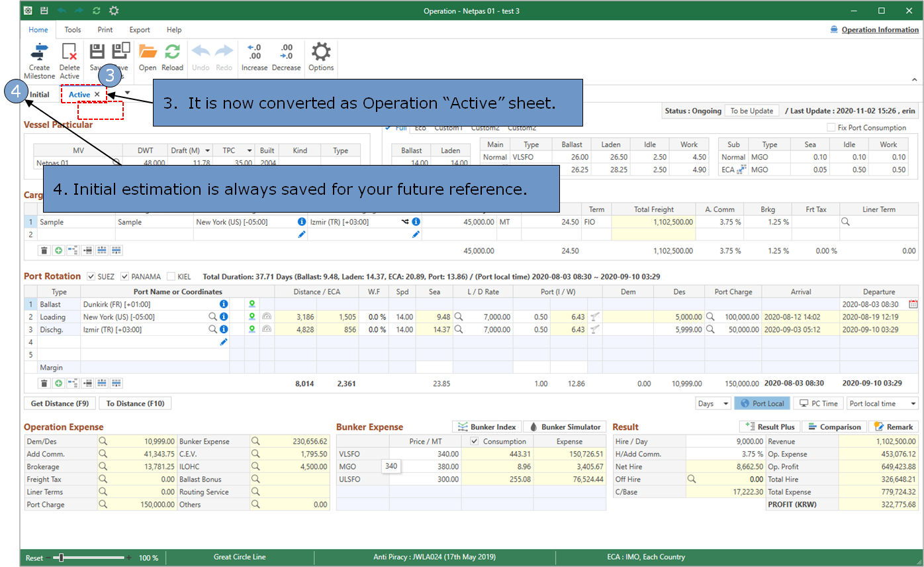Click the magnifier next to Bunker Expense value
The width and height of the screenshot is (924, 567).
pyautogui.click(x=255, y=441)
